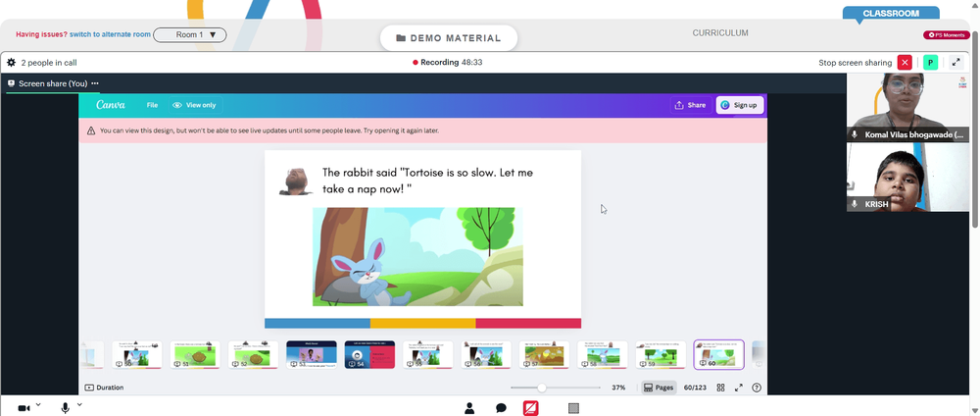This screenshot has width=980, height=416.
Task: Show participants with the person icon
Action: coord(469,408)
